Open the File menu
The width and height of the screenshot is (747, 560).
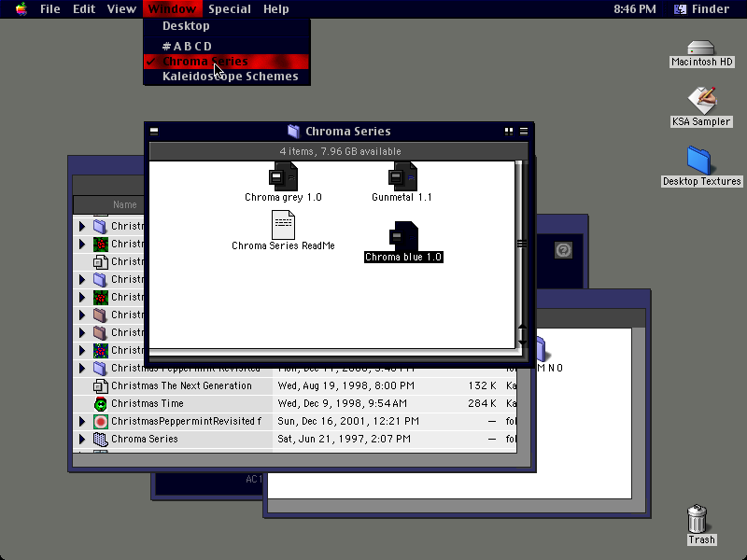click(50, 9)
